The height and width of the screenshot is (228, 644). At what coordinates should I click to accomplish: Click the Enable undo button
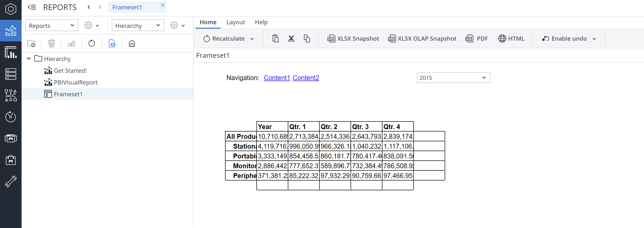pyautogui.click(x=564, y=39)
